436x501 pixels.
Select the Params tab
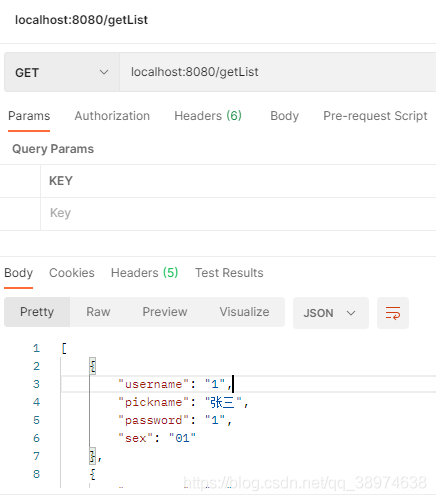(x=29, y=116)
